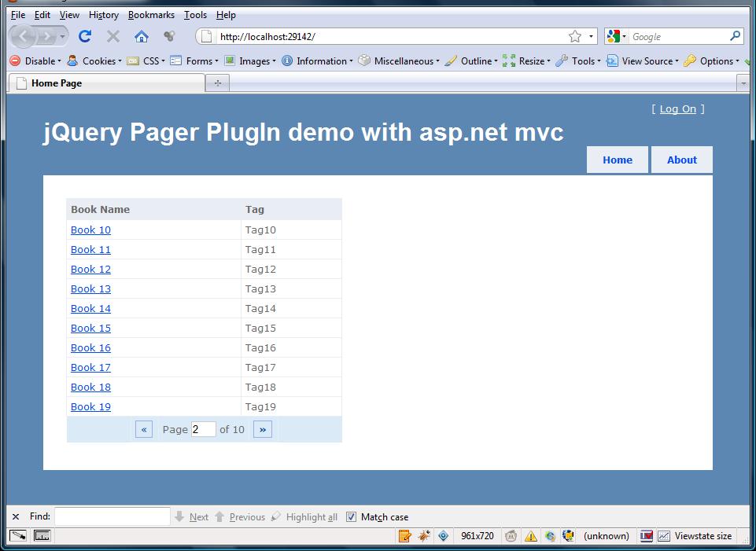756x551 pixels.
Task: Open the Images toolbar dropdown
Action: [250, 61]
